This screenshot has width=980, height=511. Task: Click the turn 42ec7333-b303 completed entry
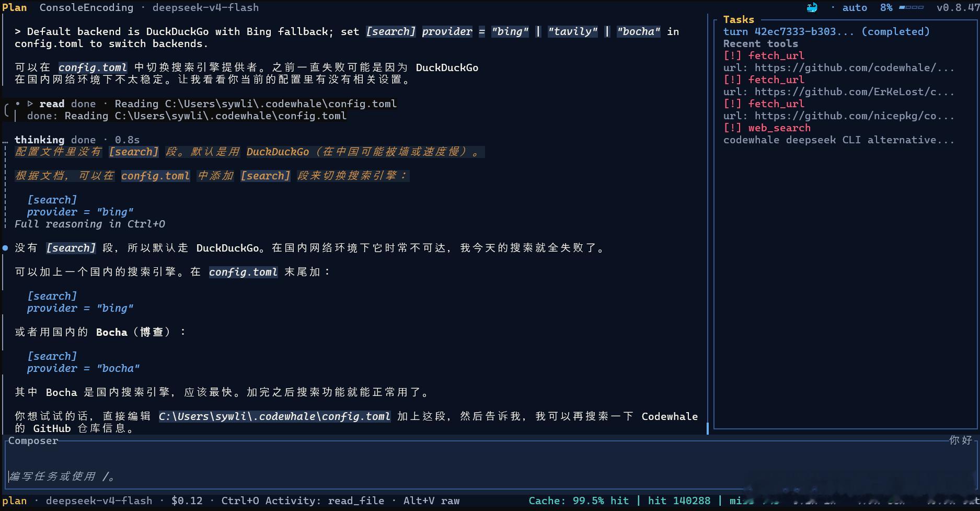(x=826, y=31)
